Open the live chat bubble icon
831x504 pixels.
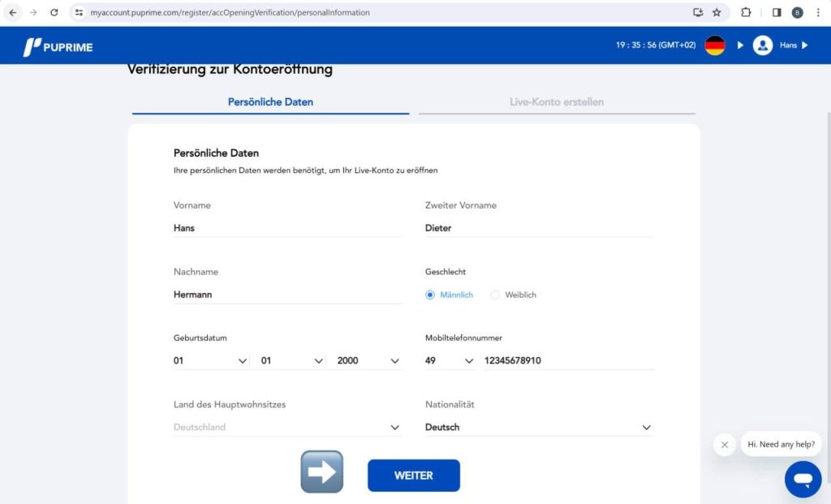tap(803, 479)
